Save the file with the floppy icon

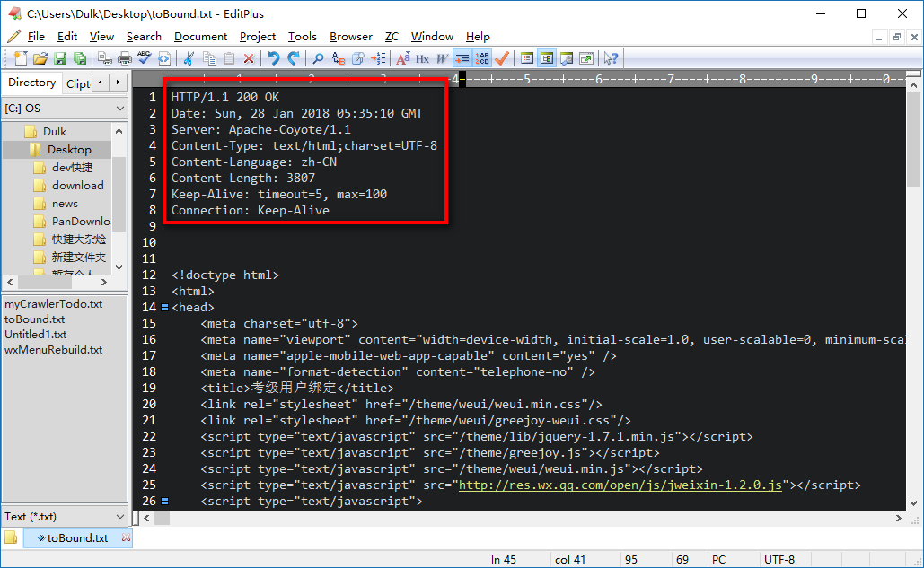(x=60, y=58)
